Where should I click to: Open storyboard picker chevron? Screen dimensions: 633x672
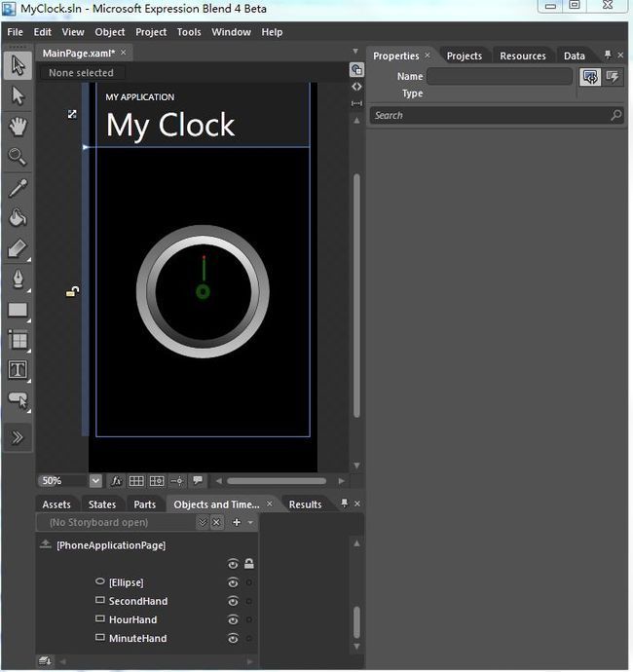(x=203, y=522)
